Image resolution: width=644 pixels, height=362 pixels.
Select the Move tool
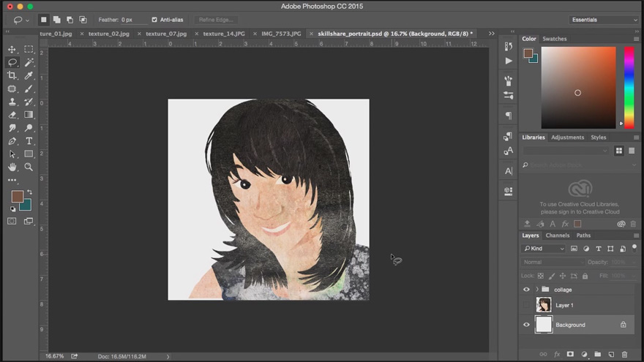pyautogui.click(x=12, y=49)
